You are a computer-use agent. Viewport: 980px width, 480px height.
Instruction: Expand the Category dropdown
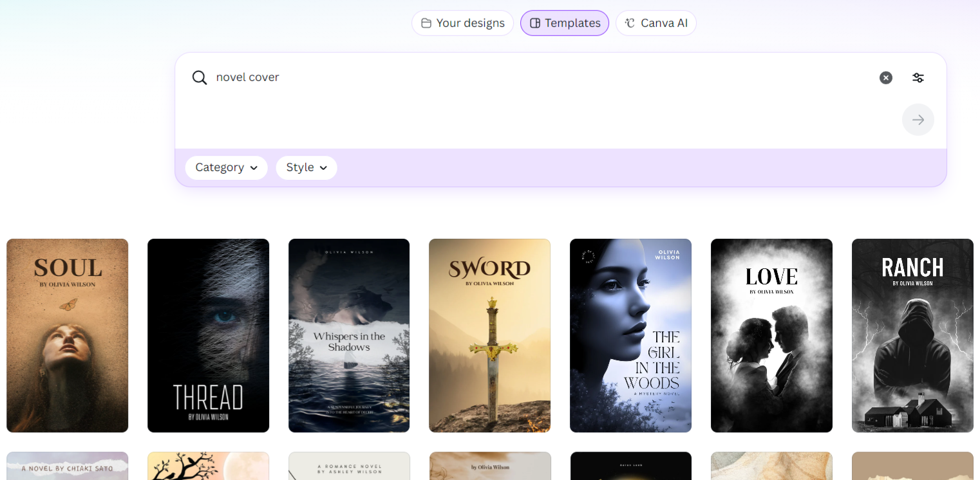pos(226,167)
